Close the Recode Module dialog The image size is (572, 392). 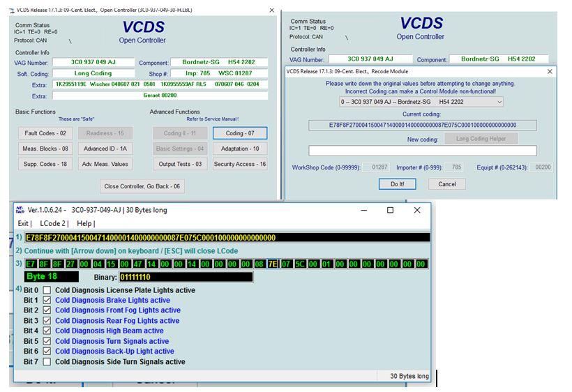[550, 71]
